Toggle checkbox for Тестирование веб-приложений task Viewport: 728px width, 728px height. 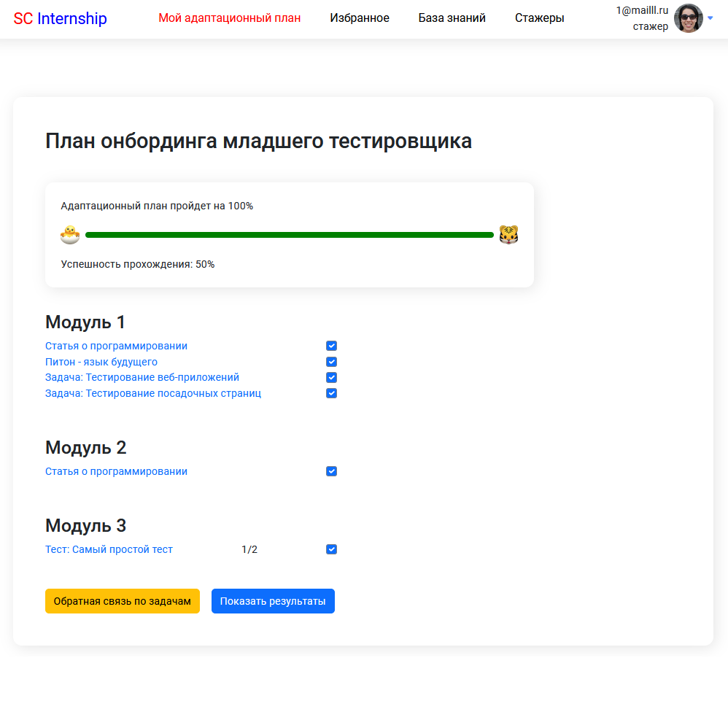[331, 377]
